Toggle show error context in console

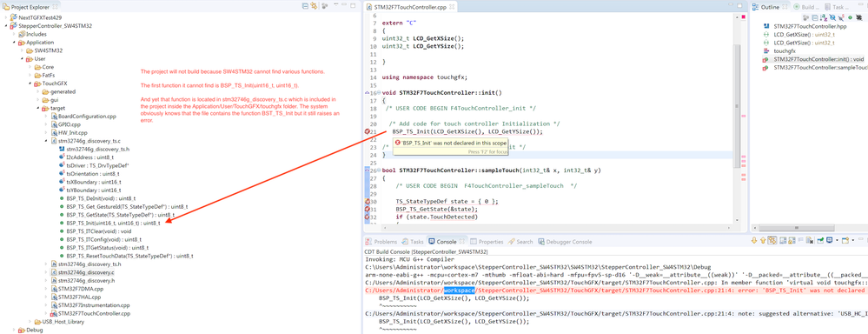[x=772, y=240]
